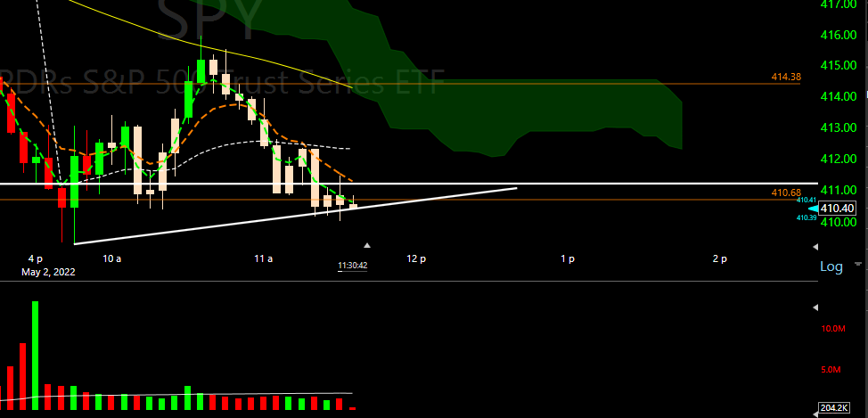868x418 pixels.
Task: Click the volume-panel collapse arrow above 10.0M
Action: 815,307
